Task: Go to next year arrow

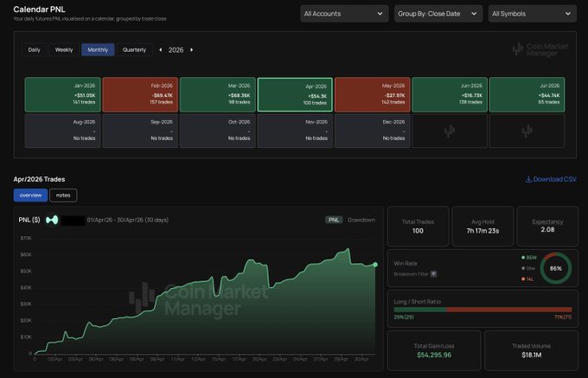Action: (x=192, y=50)
